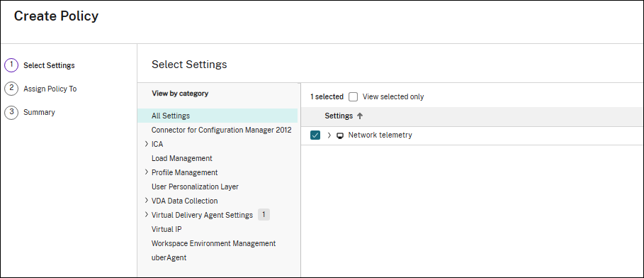
Task: Click the step 2 circle icon
Action: click(x=11, y=89)
